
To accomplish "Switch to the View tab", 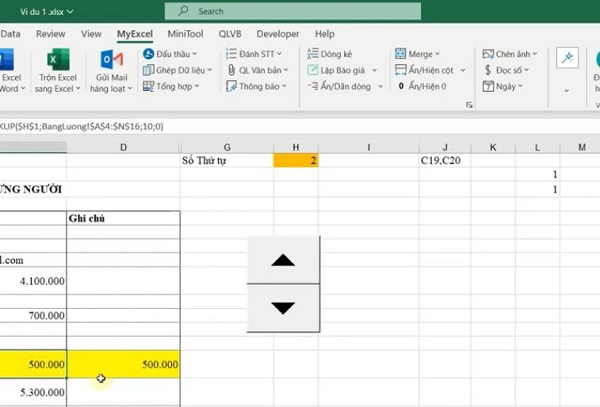I will click(91, 34).
